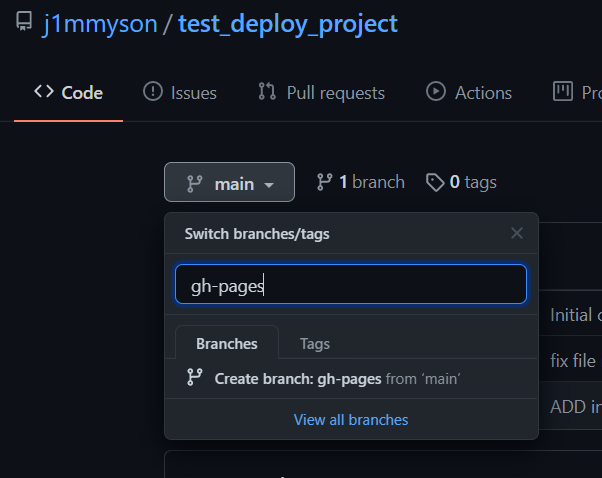Click the 'Initial' commit message text
This screenshot has width=602, height=478.
(571, 315)
